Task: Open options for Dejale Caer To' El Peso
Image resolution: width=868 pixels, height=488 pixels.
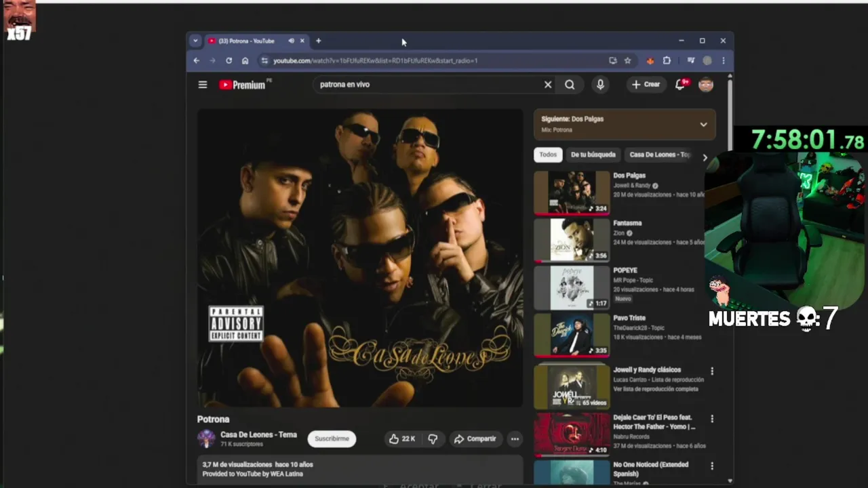Action: point(712,419)
